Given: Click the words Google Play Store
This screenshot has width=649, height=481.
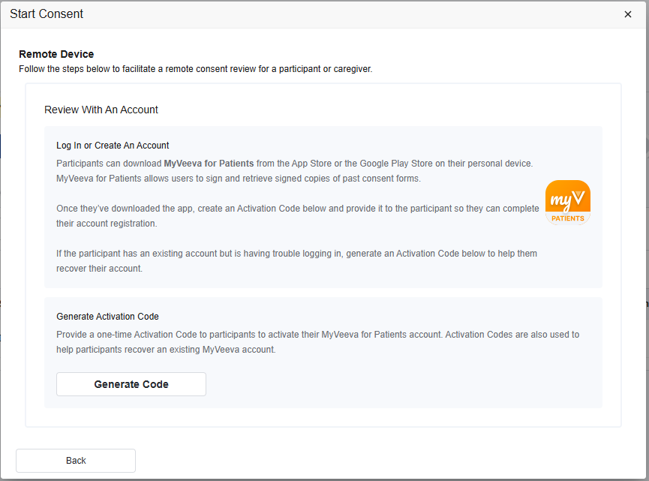Looking at the screenshot, I should click(x=396, y=164).
